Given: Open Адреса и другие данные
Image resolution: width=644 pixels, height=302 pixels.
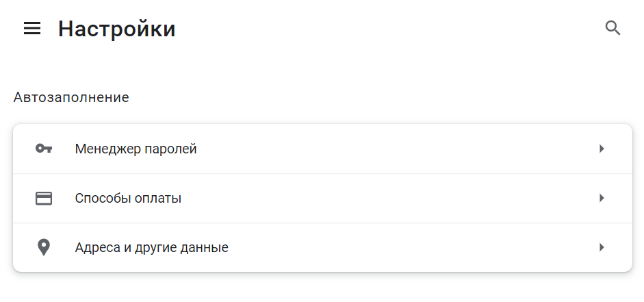Looking at the screenshot, I should pos(151,247).
